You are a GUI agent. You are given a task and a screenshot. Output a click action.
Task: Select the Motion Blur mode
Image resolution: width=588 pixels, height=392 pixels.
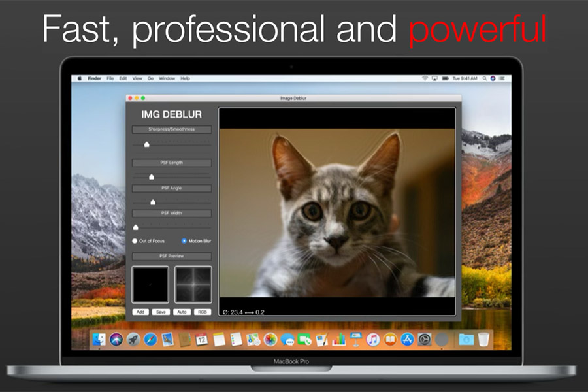[x=184, y=240]
